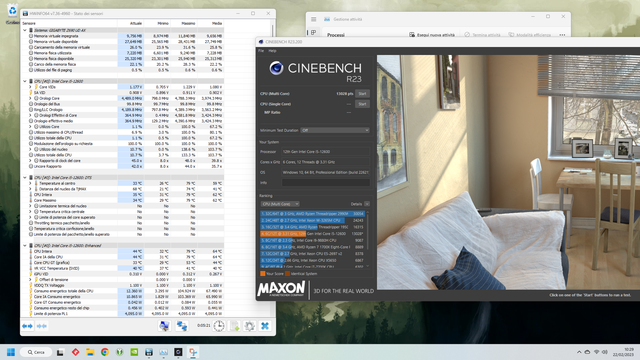Viewport: 640px width, 360px height.
Task: Select Threadripper 2990WX ranking row
Action: (312, 213)
